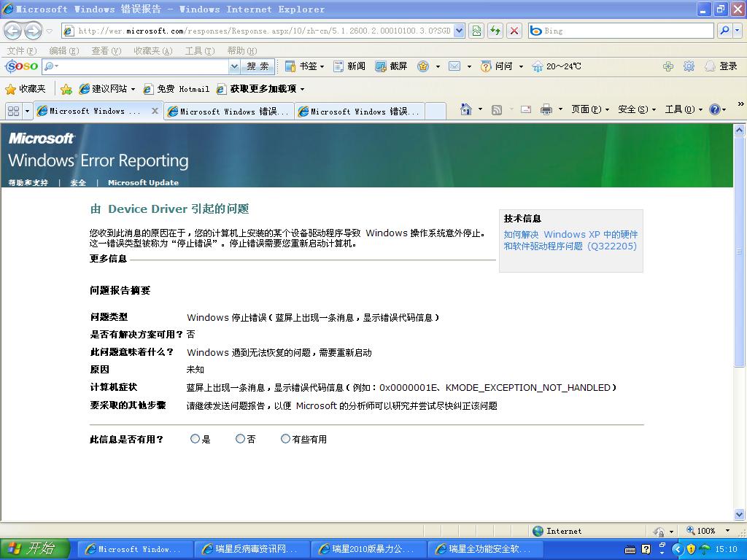This screenshot has height=560, width=747.
Task: Click the RSS feeds icon in command bar
Action: (496, 110)
